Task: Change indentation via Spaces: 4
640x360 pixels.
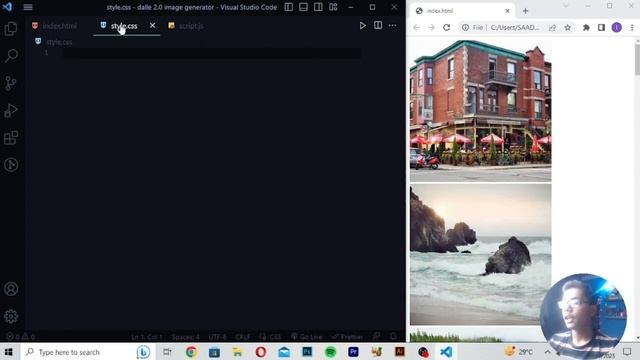Action: tap(186, 337)
